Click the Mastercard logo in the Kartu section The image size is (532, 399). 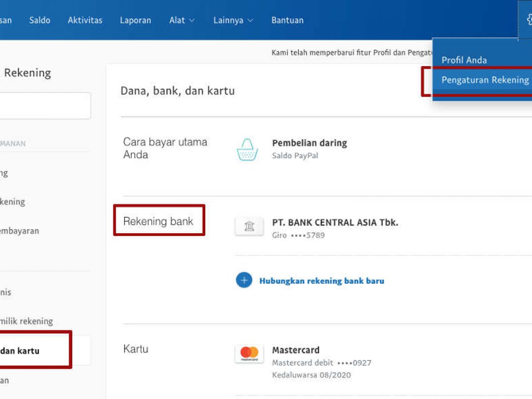(249, 354)
